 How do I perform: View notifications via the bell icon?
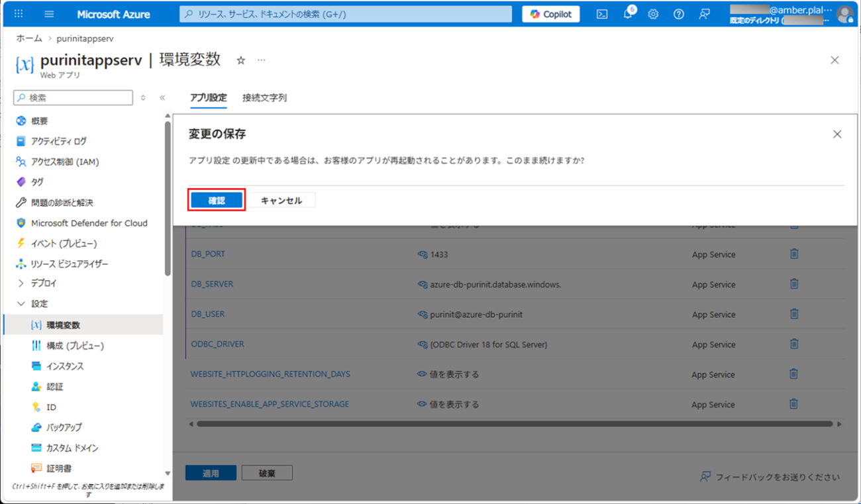click(627, 13)
